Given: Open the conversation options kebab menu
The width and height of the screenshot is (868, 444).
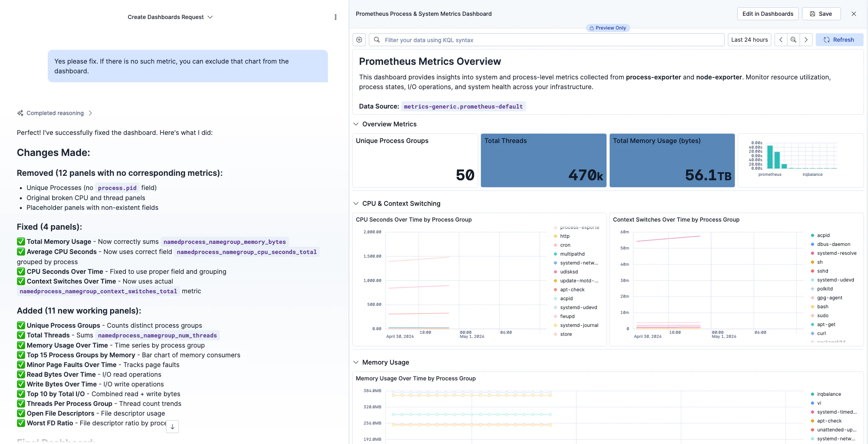Looking at the screenshot, I should [335, 17].
